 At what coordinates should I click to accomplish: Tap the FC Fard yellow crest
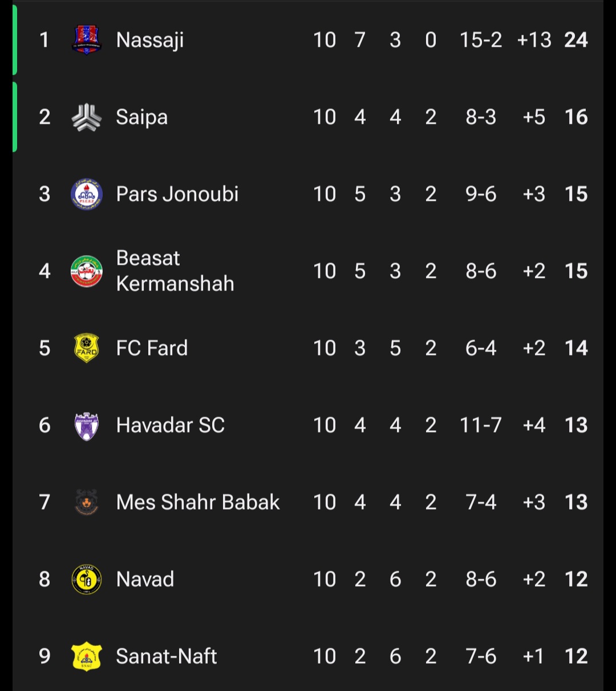[x=87, y=348]
